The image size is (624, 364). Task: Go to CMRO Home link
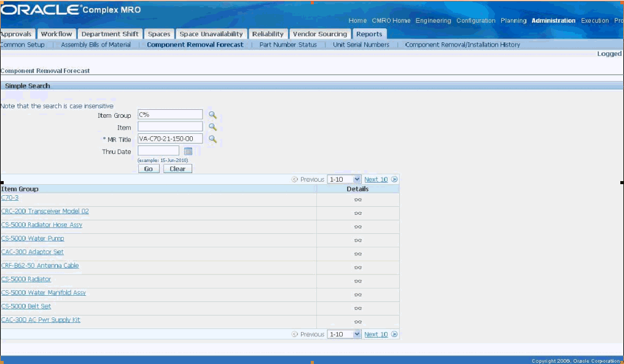click(x=391, y=21)
